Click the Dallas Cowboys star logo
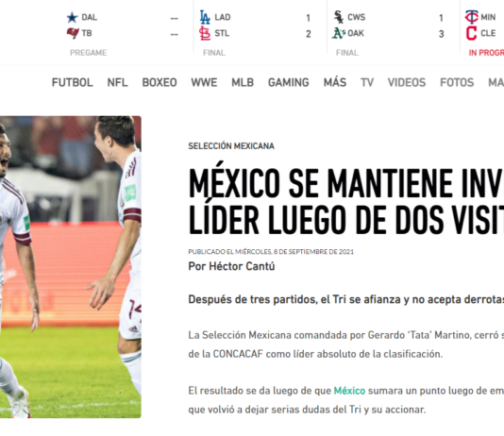This screenshot has width=504, height=436. click(x=72, y=17)
